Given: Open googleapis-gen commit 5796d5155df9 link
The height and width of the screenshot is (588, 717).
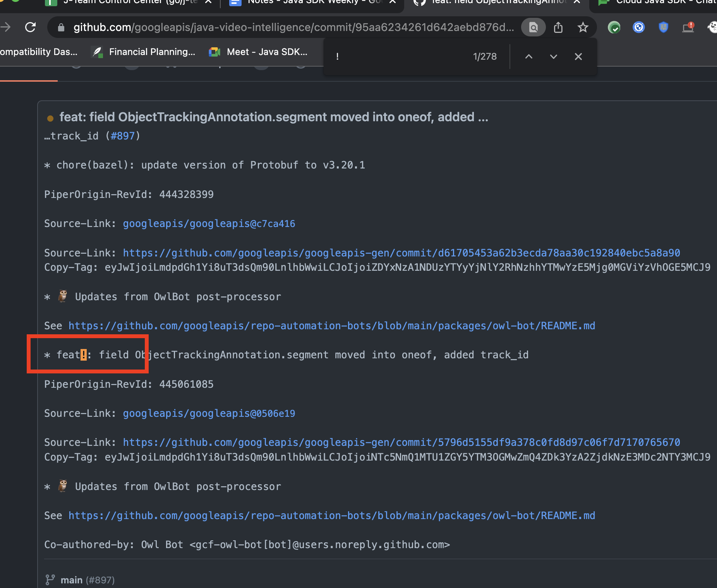Looking at the screenshot, I should (401, 442).
